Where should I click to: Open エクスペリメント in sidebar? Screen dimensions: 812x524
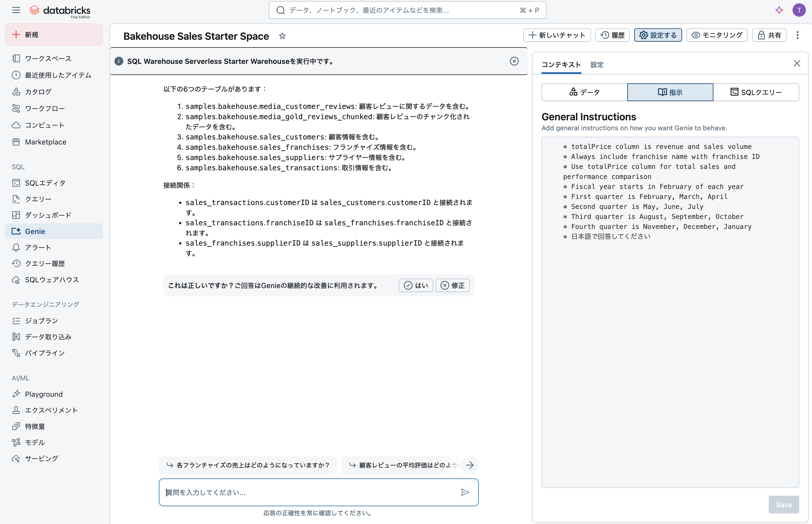[x=54, y=410]
